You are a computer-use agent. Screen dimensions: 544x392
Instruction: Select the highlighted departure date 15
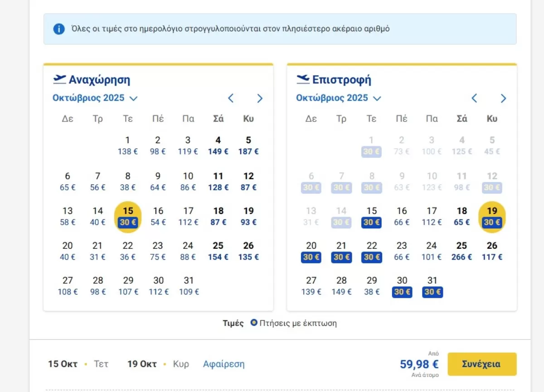coord(128,217)
